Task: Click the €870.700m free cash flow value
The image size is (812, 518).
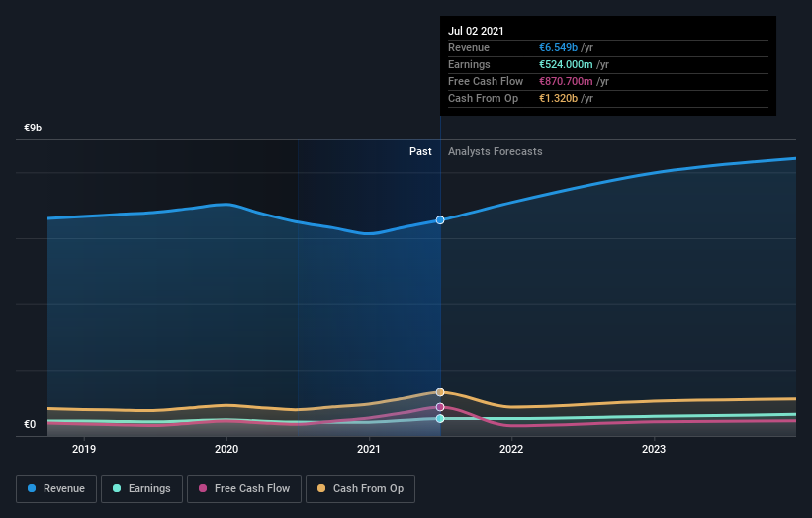Action: point(566,81)
